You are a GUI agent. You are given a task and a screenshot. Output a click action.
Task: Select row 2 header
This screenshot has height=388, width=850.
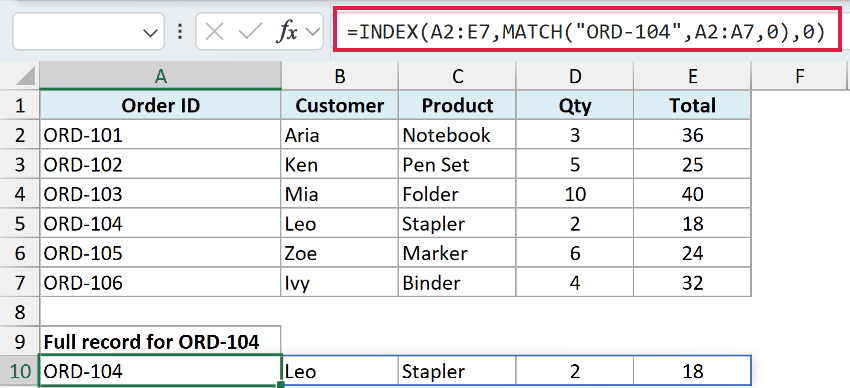coord(20,135)
